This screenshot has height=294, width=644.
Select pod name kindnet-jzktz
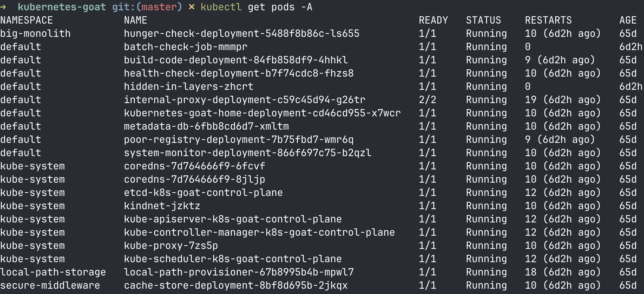point(162,206)
